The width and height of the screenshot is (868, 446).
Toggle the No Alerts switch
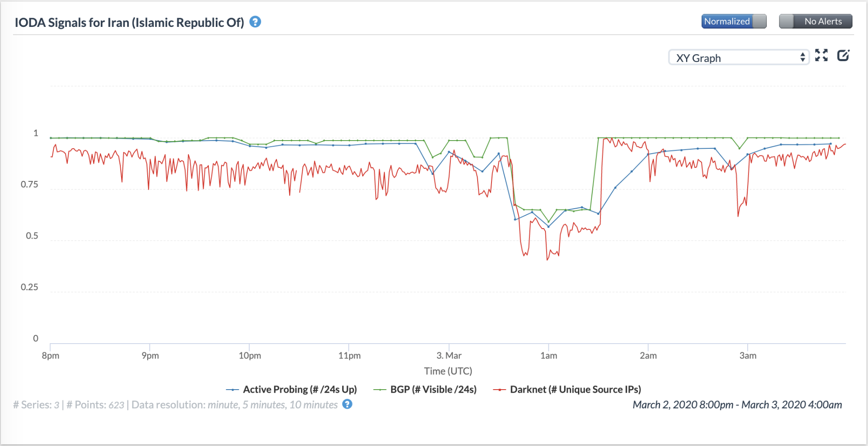tap(815, 21)
